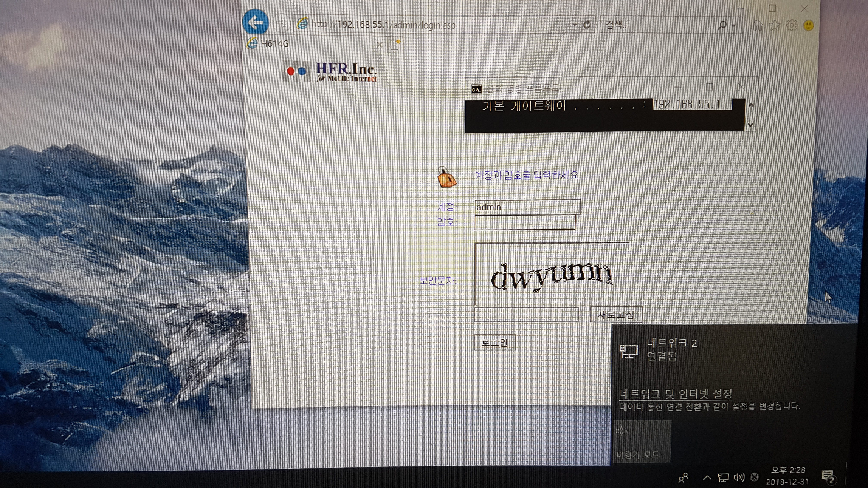Open the browser tools gear icon
868x488 pixels.
(x=792, y=25)
